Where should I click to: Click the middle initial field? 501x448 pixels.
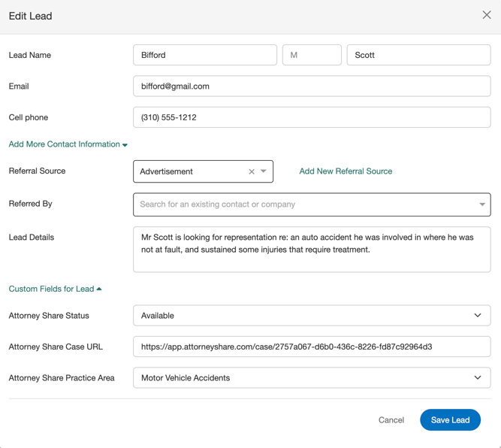[312, 55]
